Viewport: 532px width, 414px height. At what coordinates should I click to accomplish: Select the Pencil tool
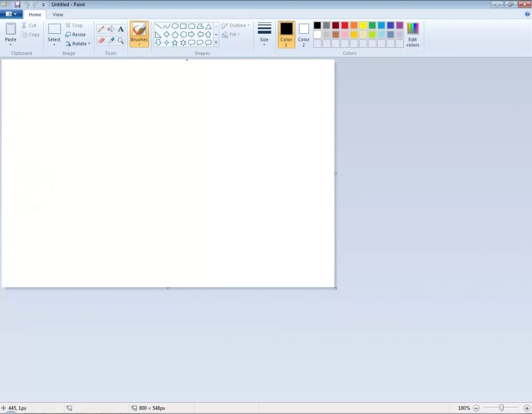pyautogui.click(x=101, y=29)
